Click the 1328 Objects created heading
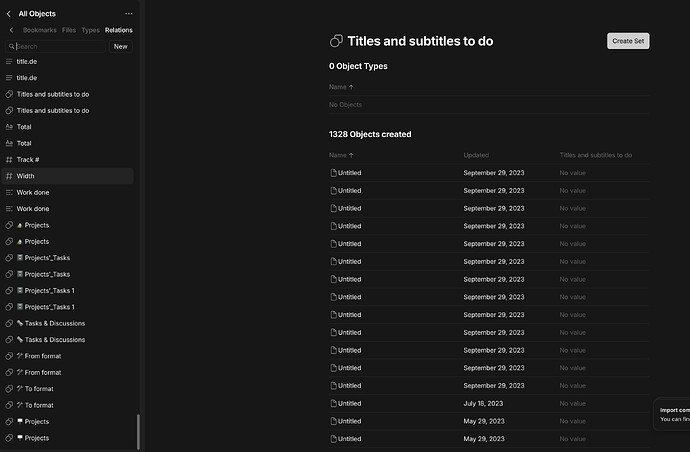The width and height of the screenshot is (690, 452). 370,134
